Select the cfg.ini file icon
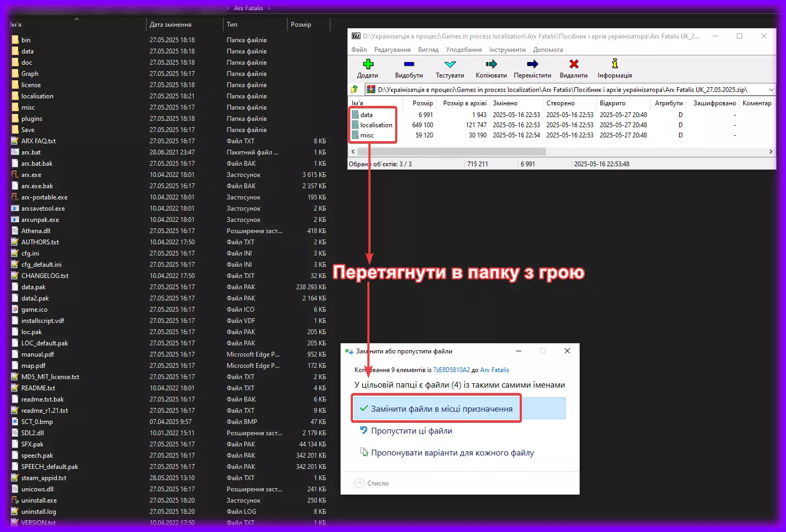This screenshot has width=786, height=532. pos(15,253)
